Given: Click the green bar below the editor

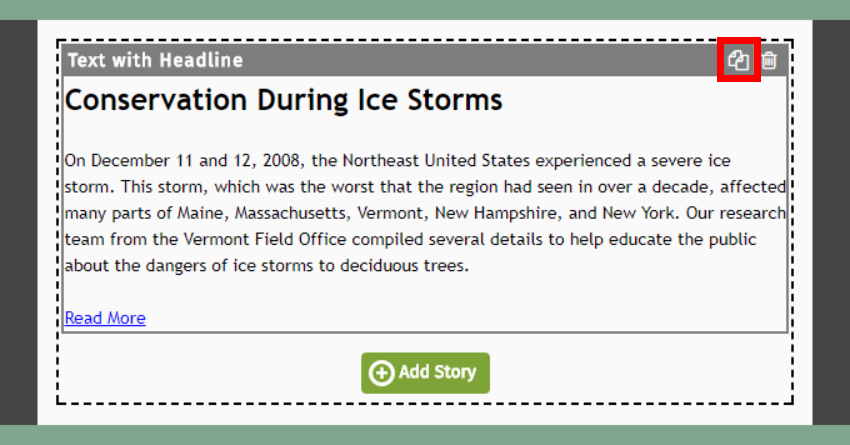Looking at the screenshot, I should pos(425,435).
